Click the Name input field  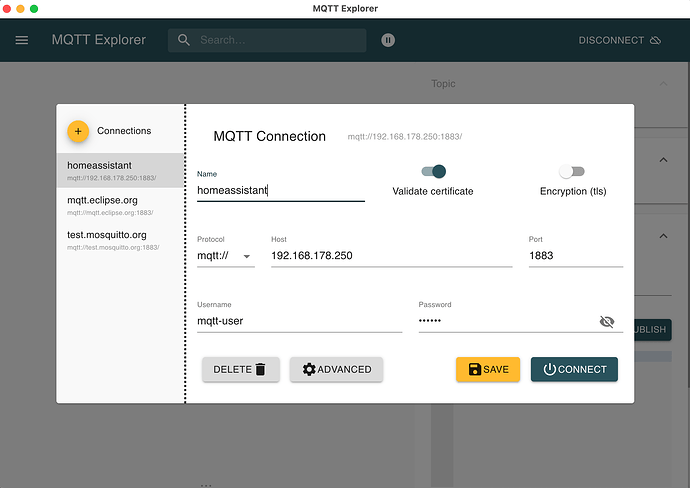click(281, 191)
